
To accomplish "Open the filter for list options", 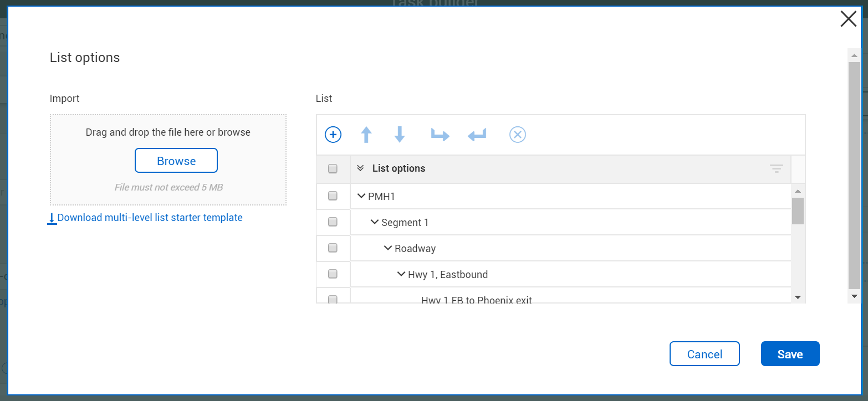I will [x=775, y=168].
